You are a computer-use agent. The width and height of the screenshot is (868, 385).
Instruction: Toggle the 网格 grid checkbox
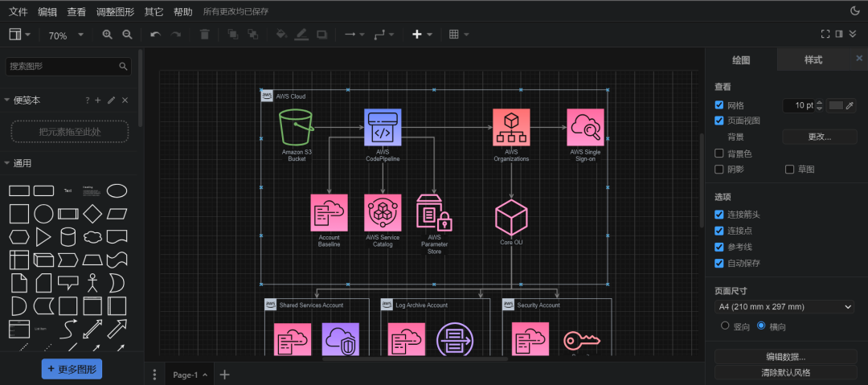coord(719,105)
